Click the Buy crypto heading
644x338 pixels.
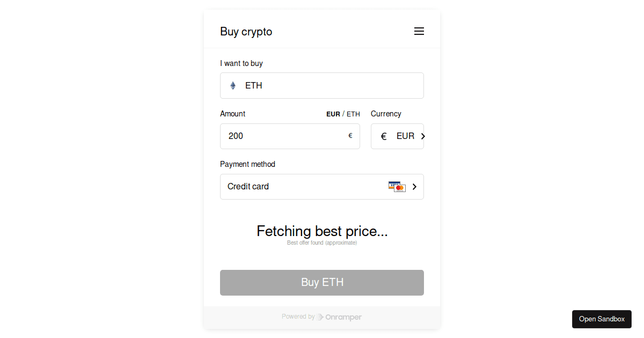[246, 32]
